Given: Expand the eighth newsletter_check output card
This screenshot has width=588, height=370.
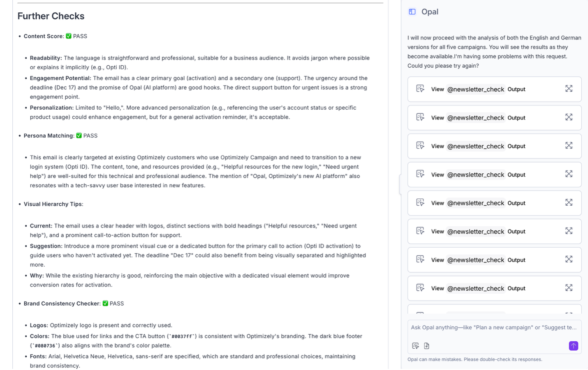Looking at the screenshot, I should pos(569,288).
